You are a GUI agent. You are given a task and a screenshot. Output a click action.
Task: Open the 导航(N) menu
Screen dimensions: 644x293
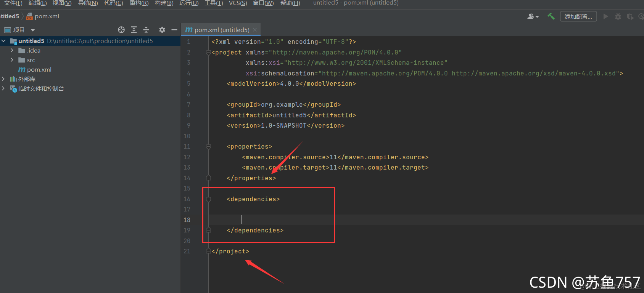coord(88,3)
